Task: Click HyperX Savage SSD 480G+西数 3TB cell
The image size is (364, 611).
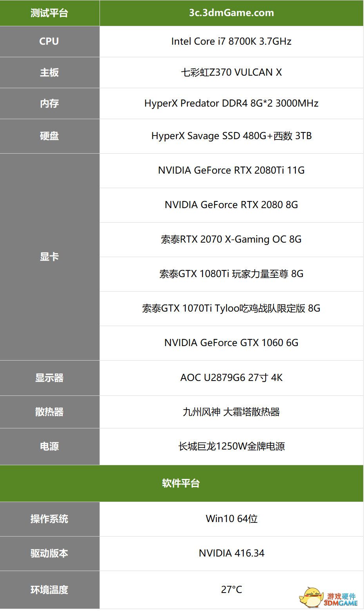Action: pyautogui.click(x=231, y=136)
